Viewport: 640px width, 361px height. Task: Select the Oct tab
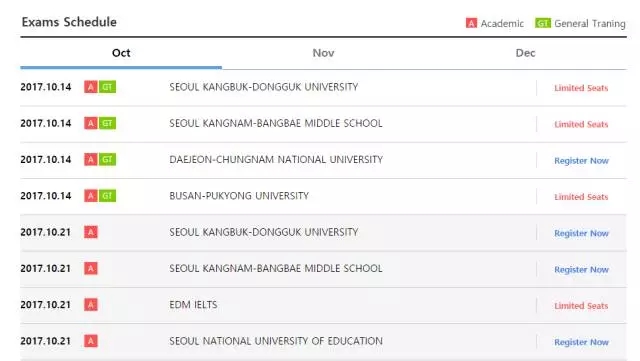[x=121, y=53]
